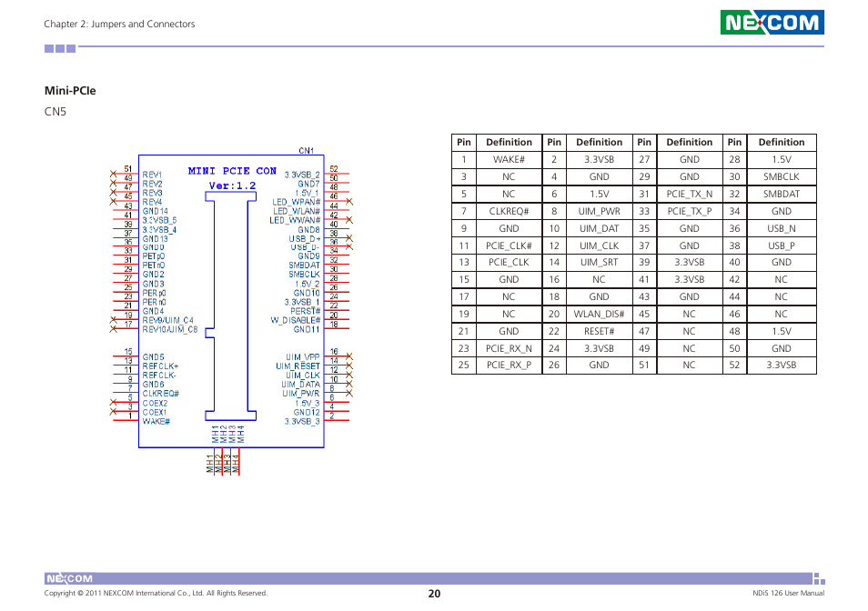Select the 'PCIE_TX_P' table cell
This screenshot has width=868, height=611.
pos(689,211)
